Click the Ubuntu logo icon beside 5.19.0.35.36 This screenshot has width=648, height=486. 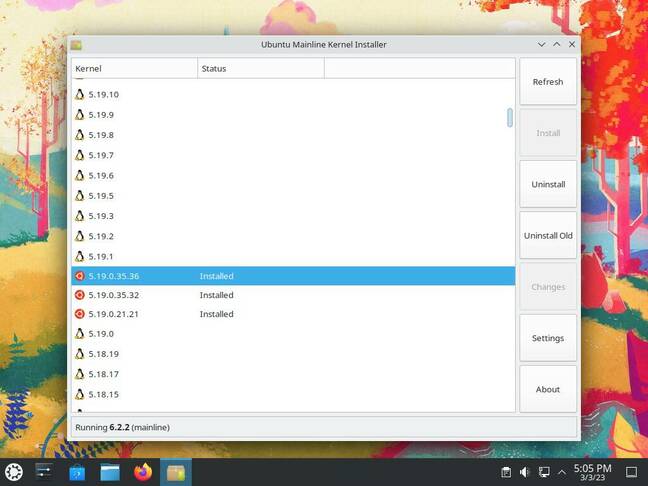click(80, 276)
